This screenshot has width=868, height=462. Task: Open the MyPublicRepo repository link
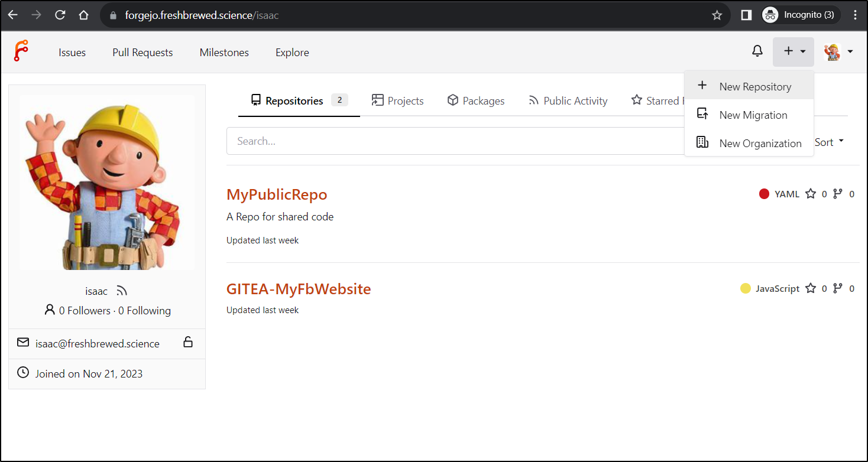pos(277,194)
